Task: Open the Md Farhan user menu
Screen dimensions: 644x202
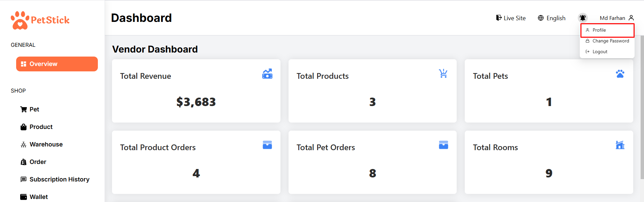Action: pos(616,18)
